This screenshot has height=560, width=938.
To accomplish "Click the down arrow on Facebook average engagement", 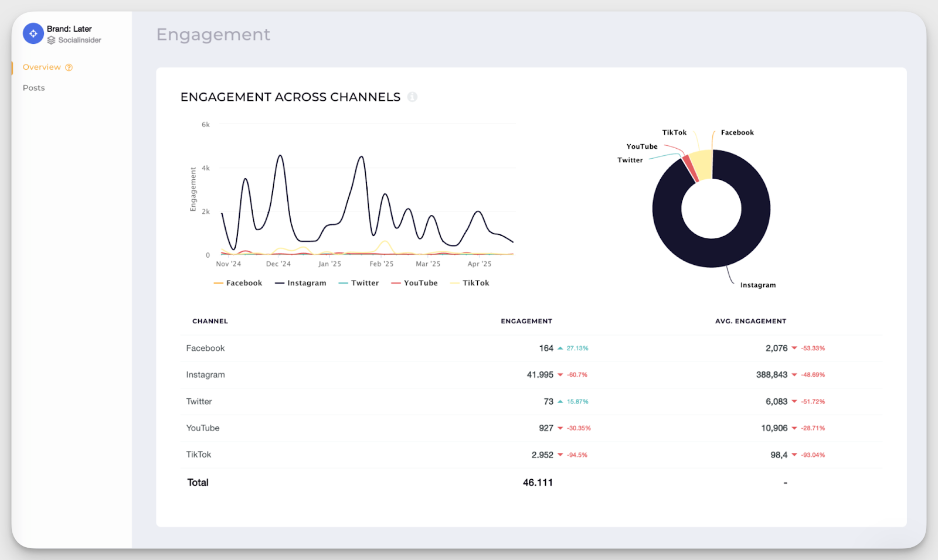I will (x=794, y=348).
